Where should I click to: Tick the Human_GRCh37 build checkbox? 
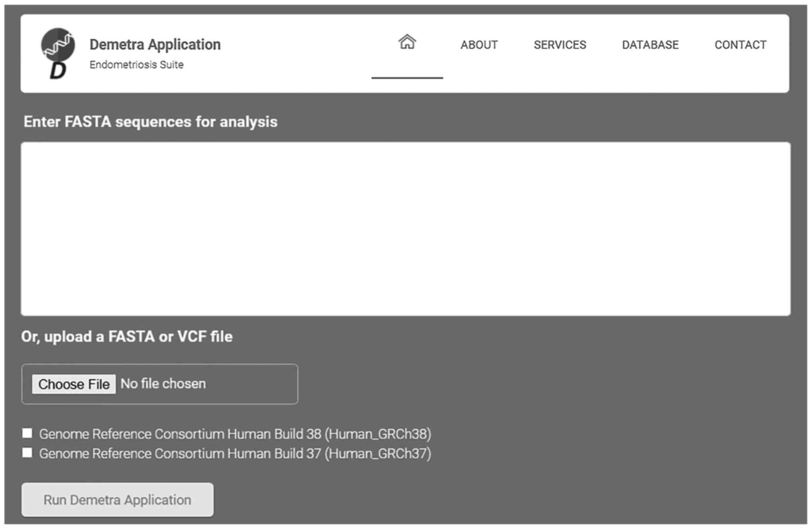pyautogui.click(x=27, y=453)
